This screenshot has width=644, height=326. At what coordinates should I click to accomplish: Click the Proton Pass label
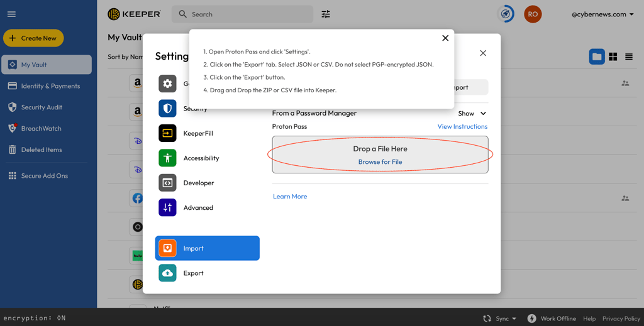(x=289, y=127)
